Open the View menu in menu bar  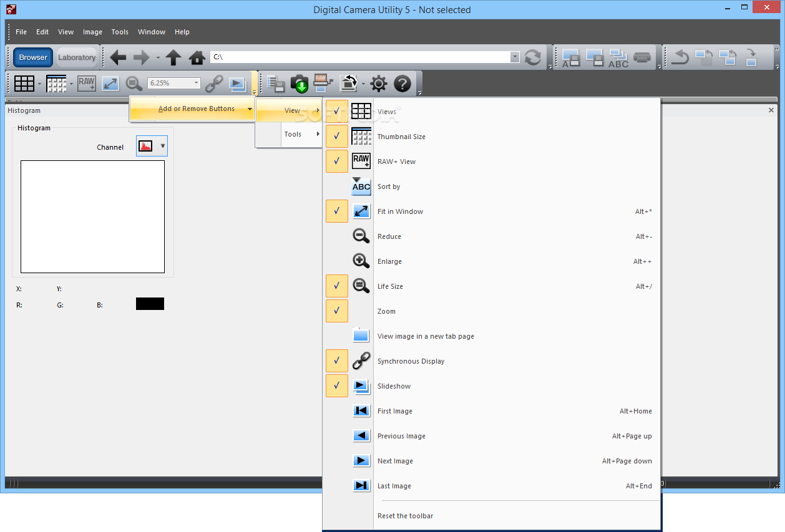pyautogui.click(x=66, y=32)
